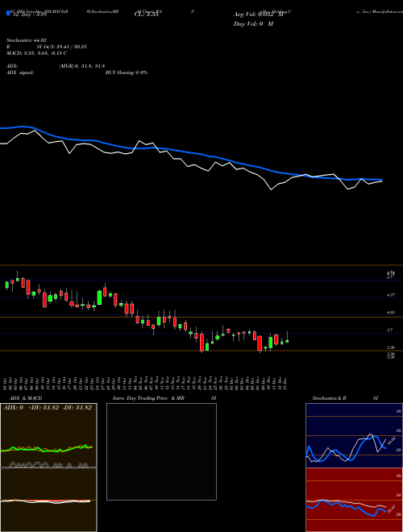Click the blue stochastics chart panel
The width and height of the screenshot is (403, 532).
pos(354,435)
